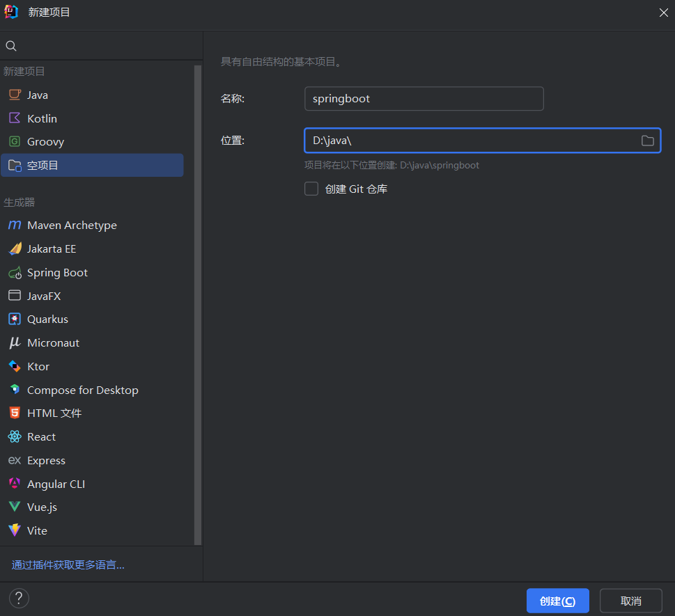Choose Maven Archetype generator
Viewport: 675px width, 616px height.
[x=92, y=225]
